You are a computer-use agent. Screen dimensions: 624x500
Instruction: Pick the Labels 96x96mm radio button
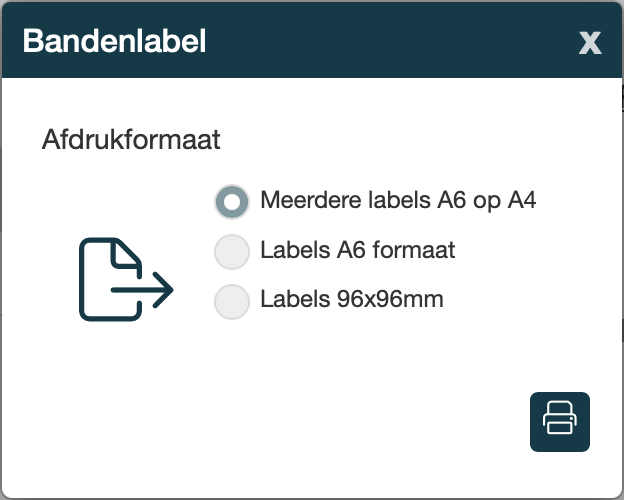pyautogui.click(x=232, y=301)
